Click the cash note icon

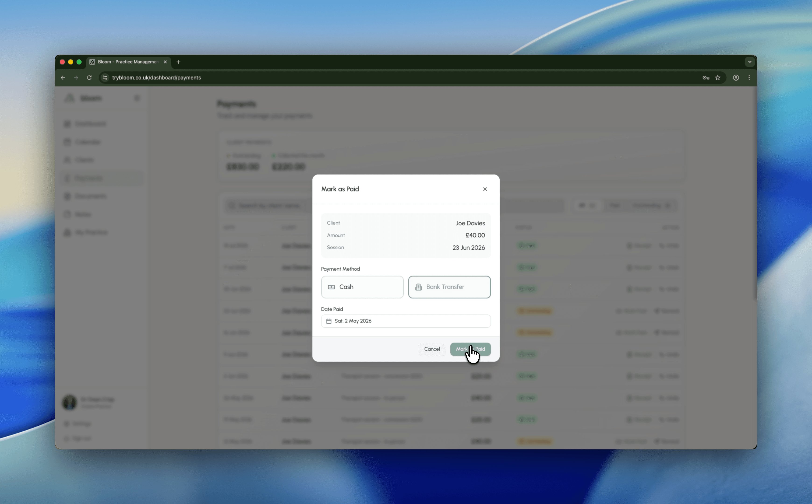point(331,287)
